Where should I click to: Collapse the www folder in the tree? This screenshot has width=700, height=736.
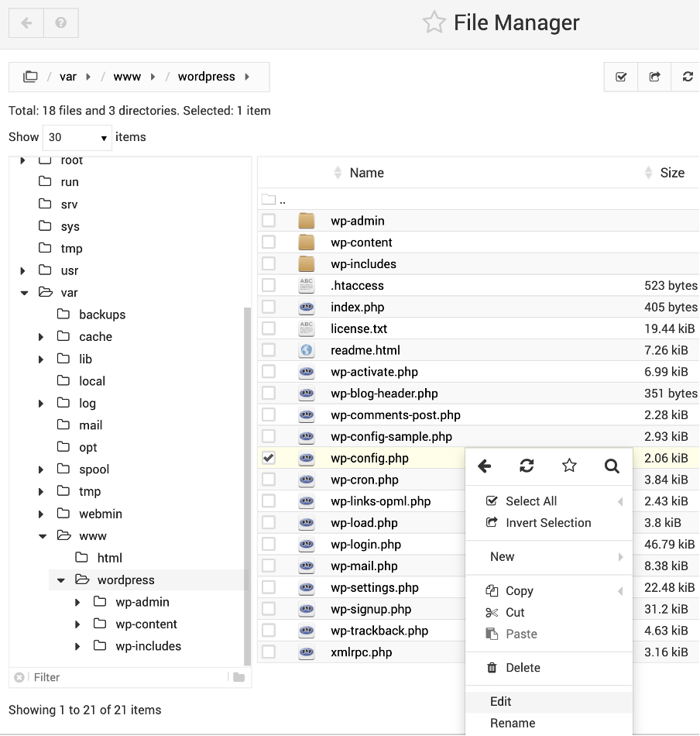[43, 537]
